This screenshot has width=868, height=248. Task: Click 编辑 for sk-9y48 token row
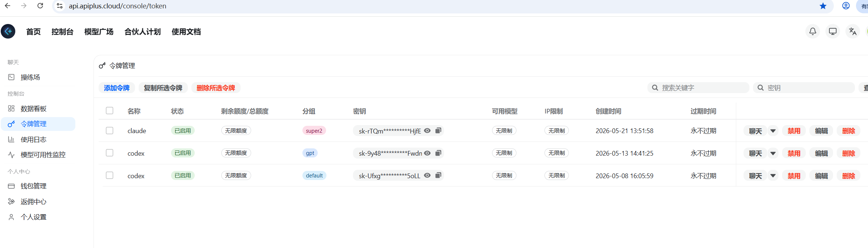pos(821,153)
